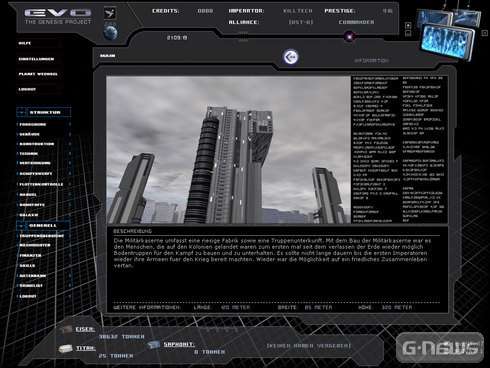The image size is (490, 368).
Task: Open the Konstruktion menu item
Action: point(37,144)
